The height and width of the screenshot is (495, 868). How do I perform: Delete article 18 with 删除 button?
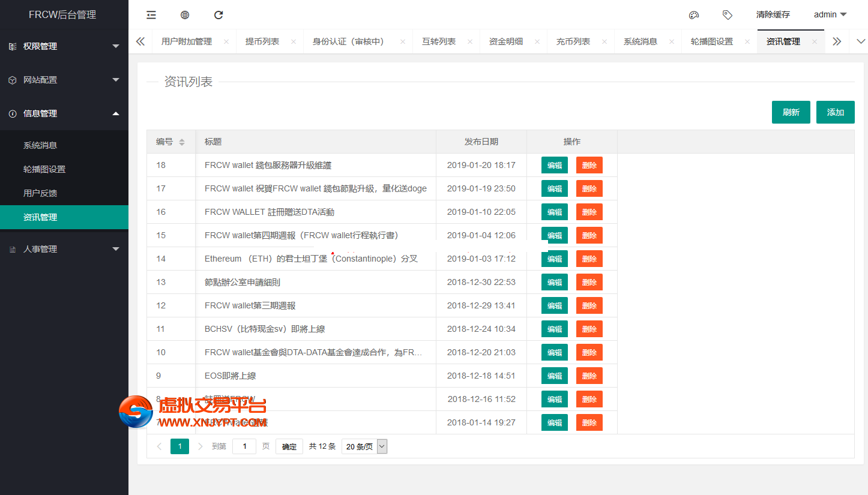click(x=589, y=165)
